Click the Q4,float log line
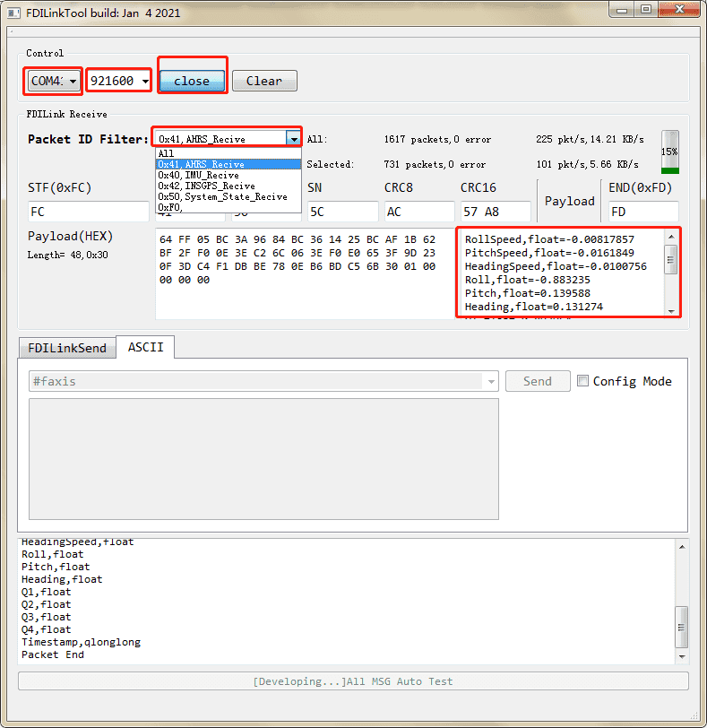Viewport: 707px width, 728px height. click(47, 629)
